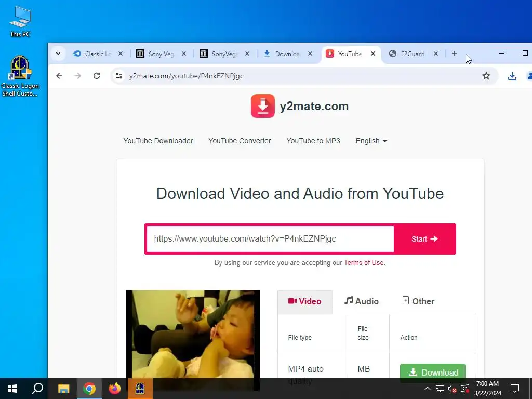This screenshot has height=399, width=532.
Task: Open Classic Logon Shell app in taskbar
Action: [140, 389]
